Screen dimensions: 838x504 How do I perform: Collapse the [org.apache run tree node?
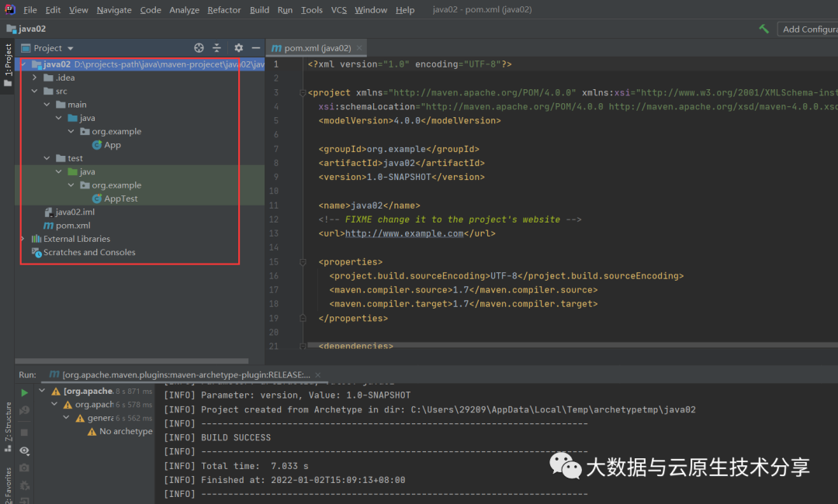42,391
